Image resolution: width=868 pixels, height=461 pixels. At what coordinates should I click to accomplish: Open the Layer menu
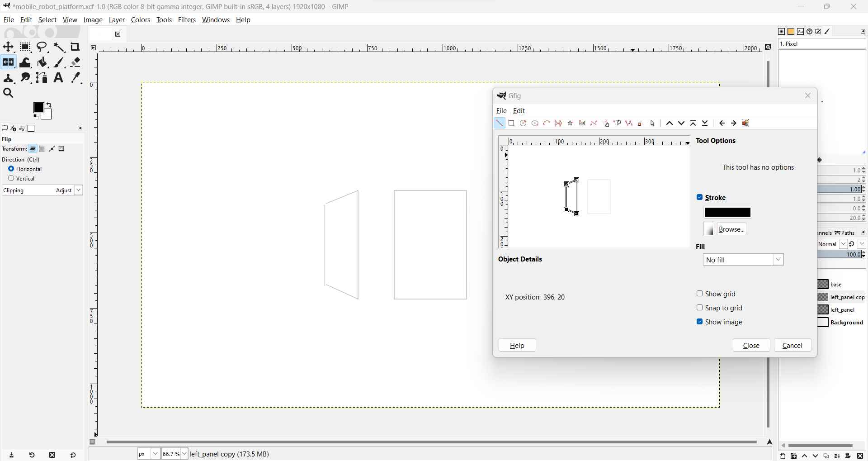(x=117, y=20)
